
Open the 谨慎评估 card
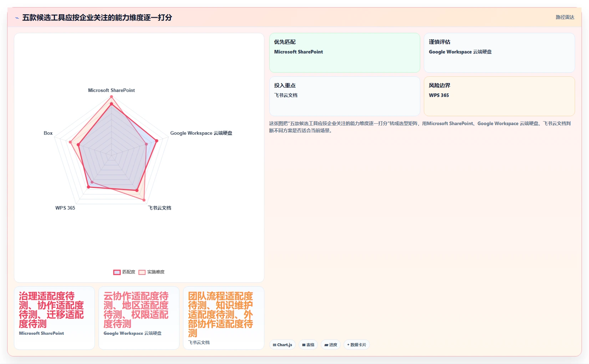click(x=499, y=53)
